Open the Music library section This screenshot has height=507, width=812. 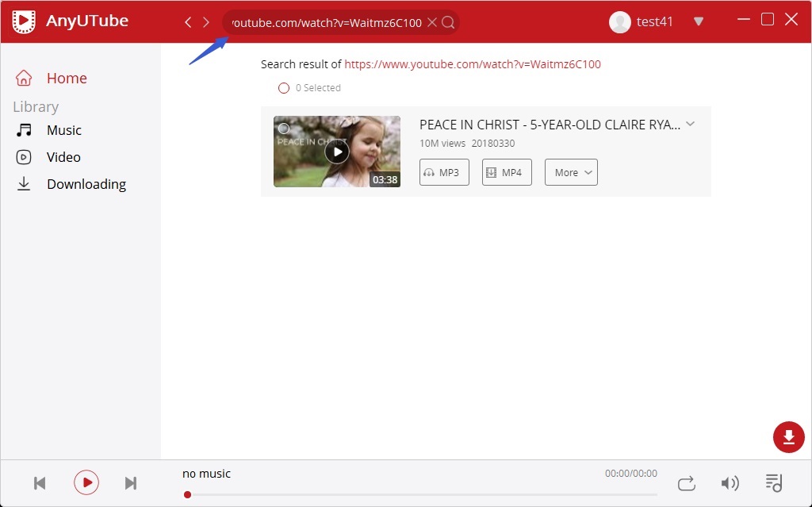[63, 130]
